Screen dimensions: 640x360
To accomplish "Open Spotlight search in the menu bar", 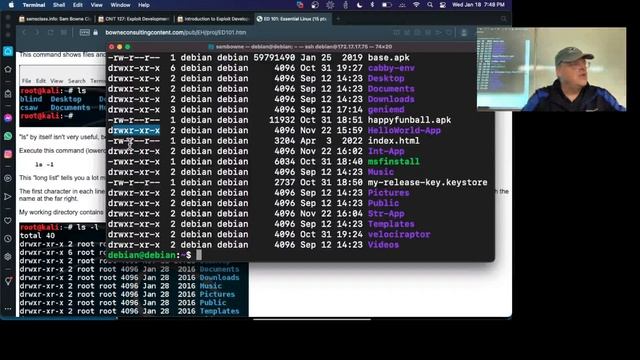I will (x=430, y=5).
